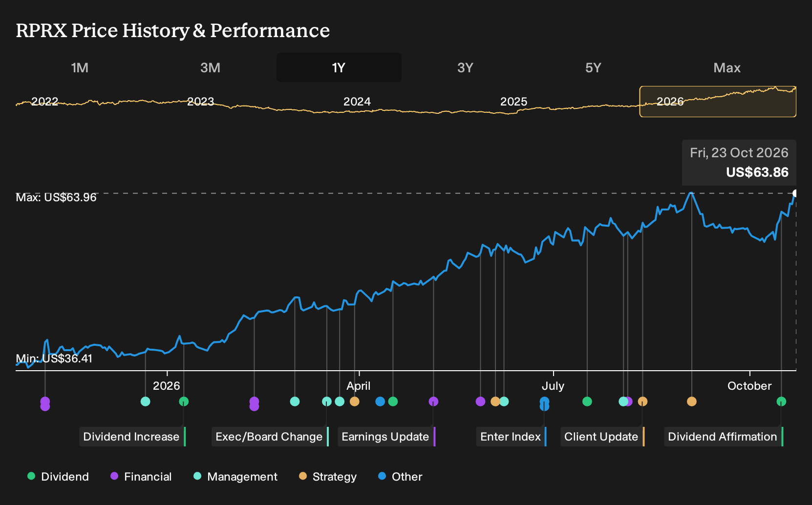Click 2023 on the overview timeline

pyautogui.click(x=201, y=102)
